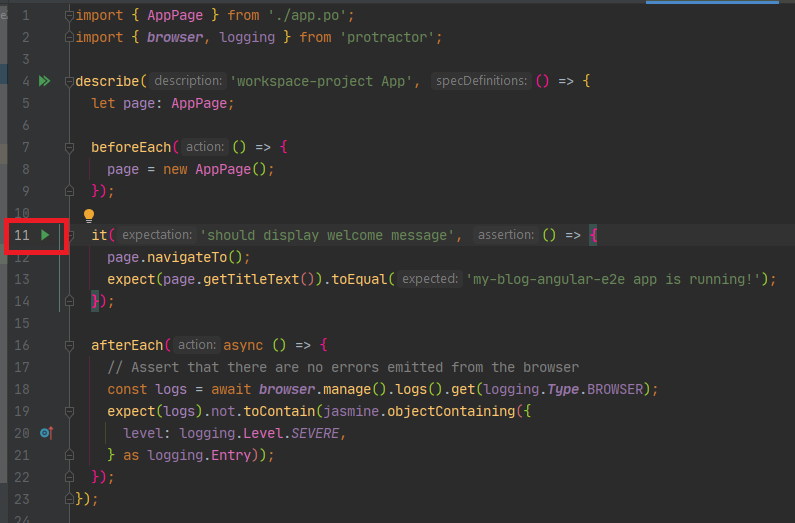Click highlighted closing brace on line 14
The image size is (795, 523).
95,301
